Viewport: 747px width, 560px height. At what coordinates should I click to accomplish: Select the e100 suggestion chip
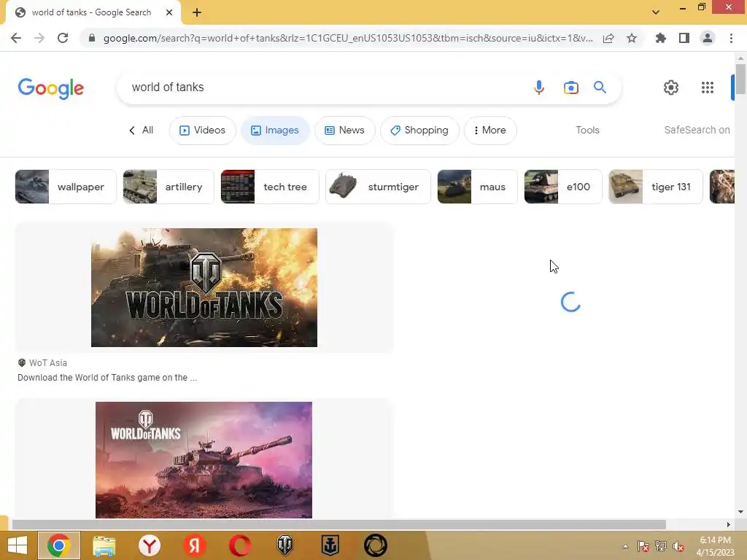563,187
